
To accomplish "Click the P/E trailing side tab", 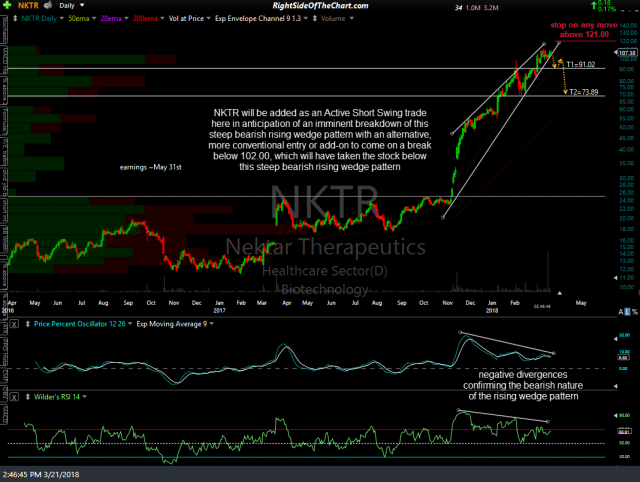I will (4, 150).
